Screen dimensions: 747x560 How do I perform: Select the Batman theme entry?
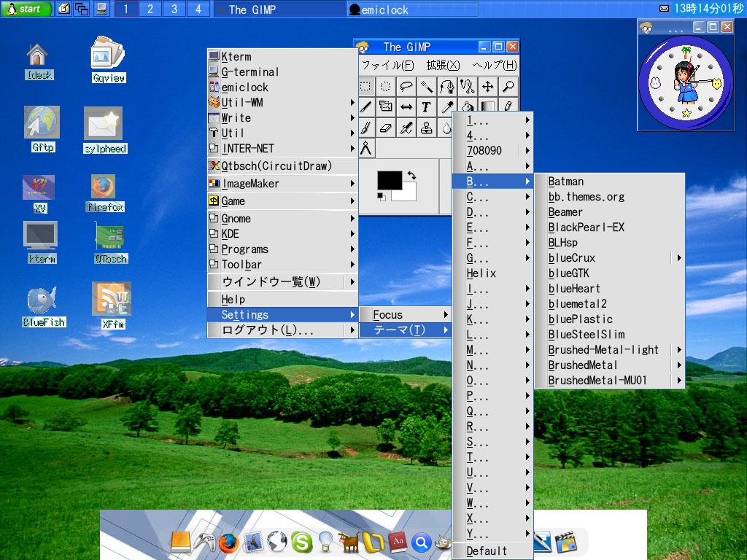576,181
